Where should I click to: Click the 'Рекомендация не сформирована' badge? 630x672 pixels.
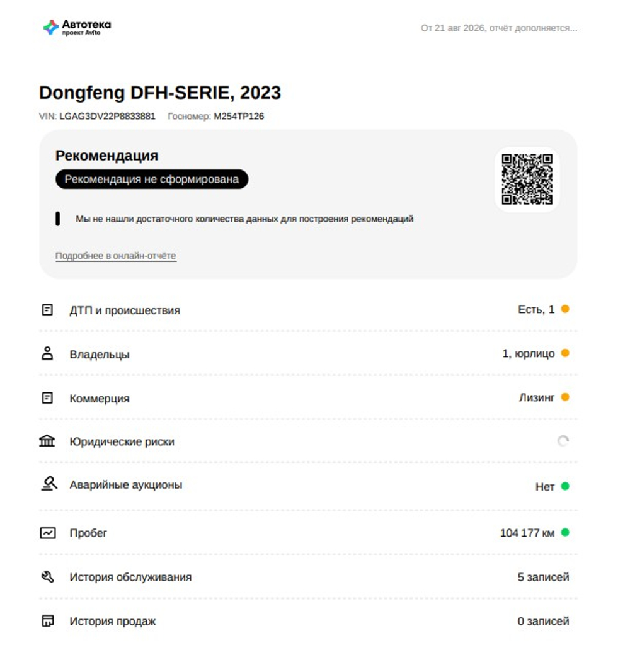(152, 179)
